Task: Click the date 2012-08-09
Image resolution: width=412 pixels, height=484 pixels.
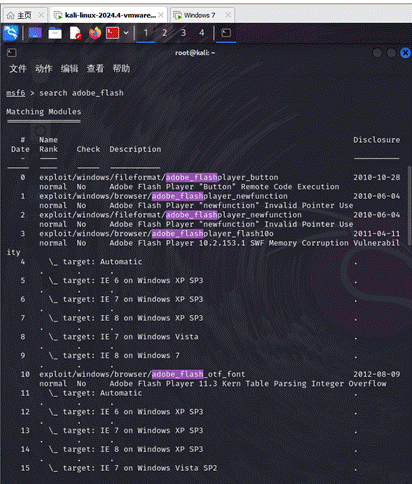Action: pyautogui.click(x=377, y=374)
